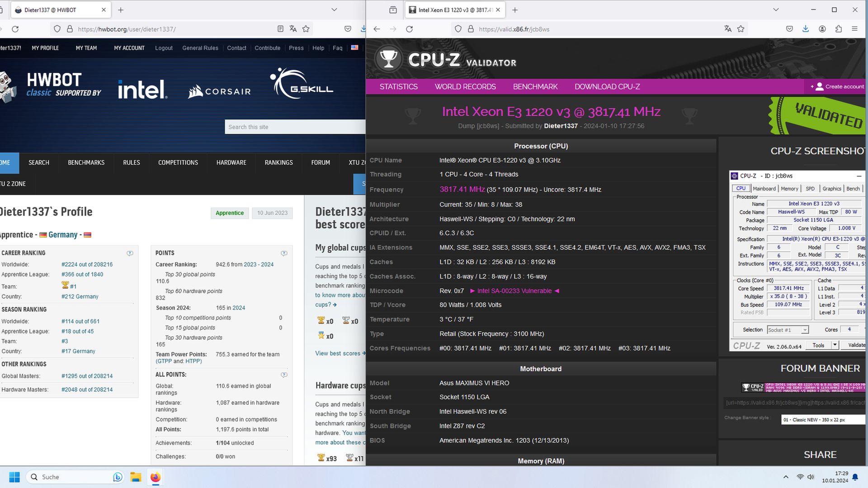Open Intel SA-00233 Vulnerable link
Image resolution: width=868 pixels, height=488 pixels.
[514, 291]
